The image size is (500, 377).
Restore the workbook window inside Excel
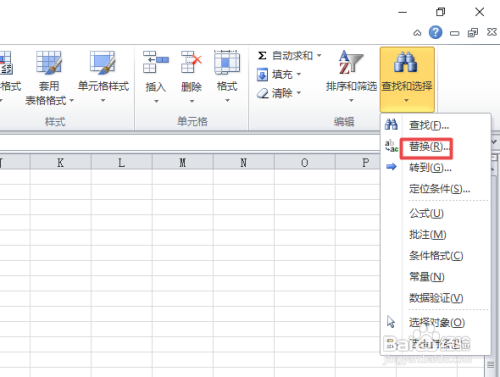tap(473, 32)
